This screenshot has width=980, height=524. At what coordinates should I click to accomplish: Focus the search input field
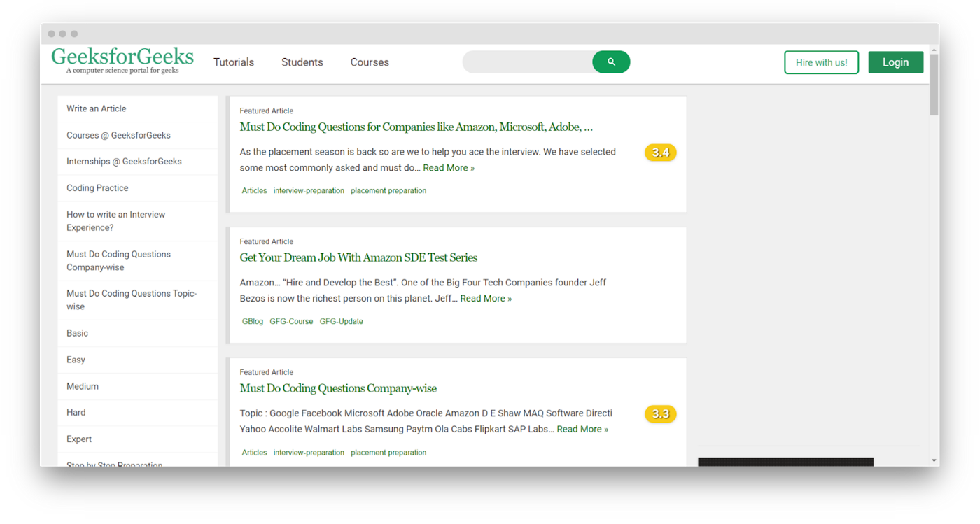pos(528,62)
